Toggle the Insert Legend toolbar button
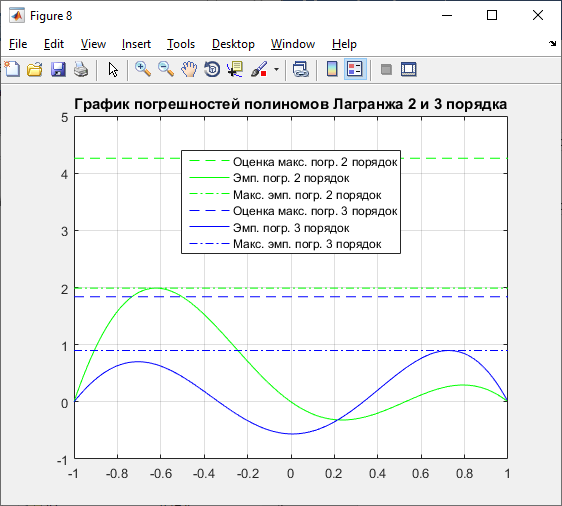This screenshot has height=506, width=562. pyautogui.click(x=355, y=69)
